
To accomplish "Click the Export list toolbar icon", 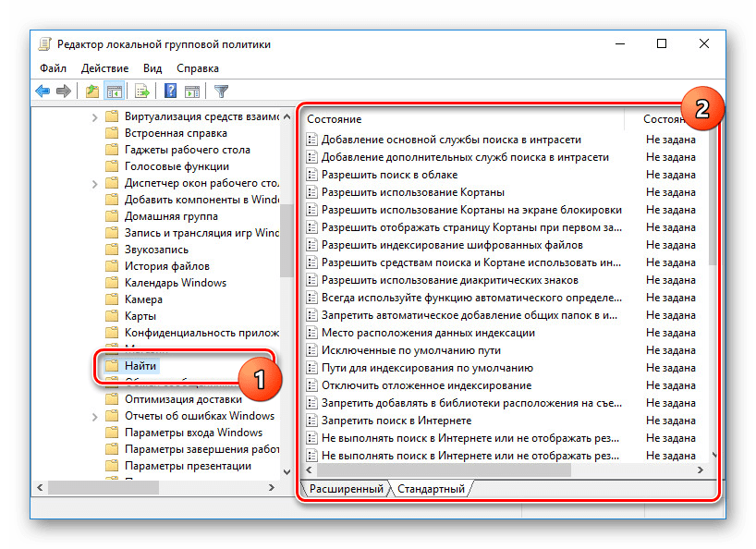I will pos(142,91).
